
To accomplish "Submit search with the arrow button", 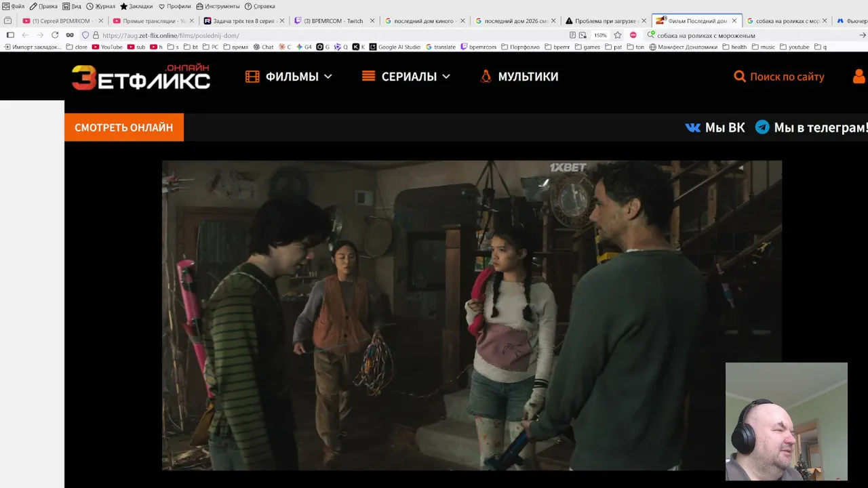I will point(863,35).
